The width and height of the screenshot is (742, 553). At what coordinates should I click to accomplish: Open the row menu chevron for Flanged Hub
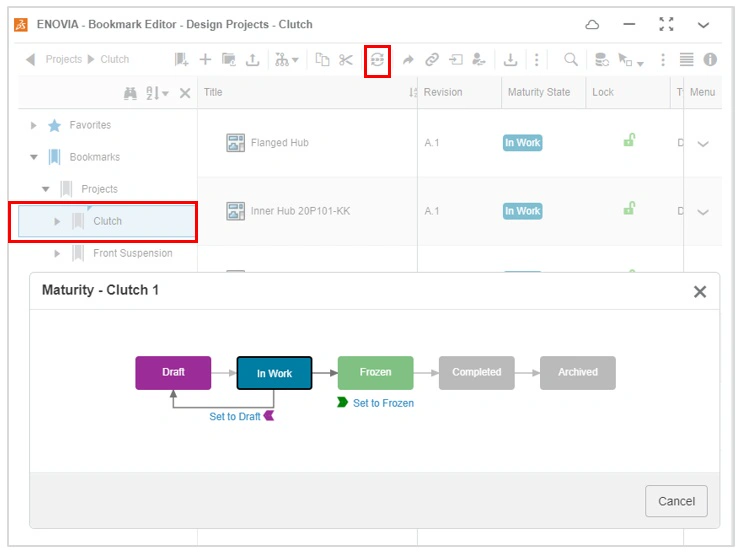703,144
